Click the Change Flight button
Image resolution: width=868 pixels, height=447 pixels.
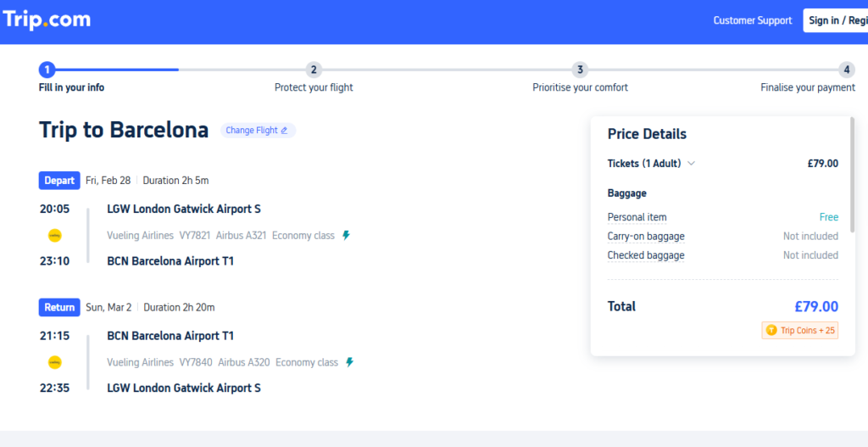pyautogui.click(x=258, y=131)
